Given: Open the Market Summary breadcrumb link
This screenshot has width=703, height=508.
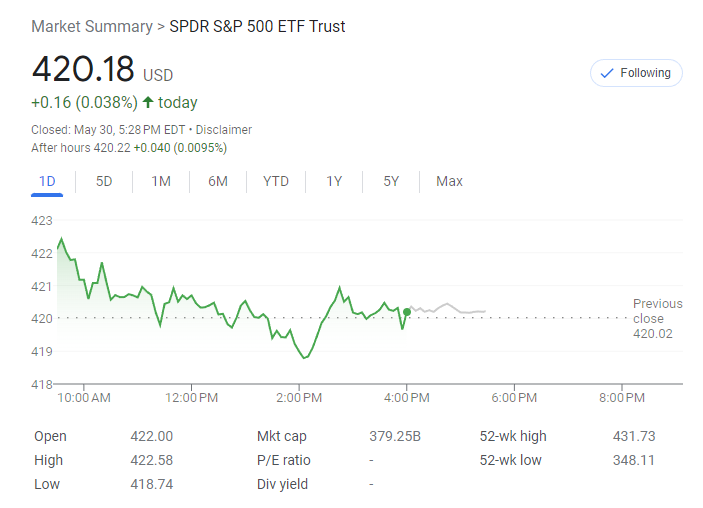Looking at the screenshot, I should pos(91,26).
